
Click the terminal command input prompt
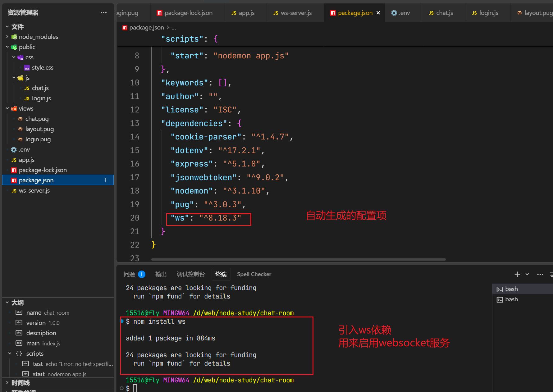tap(135, 388)
